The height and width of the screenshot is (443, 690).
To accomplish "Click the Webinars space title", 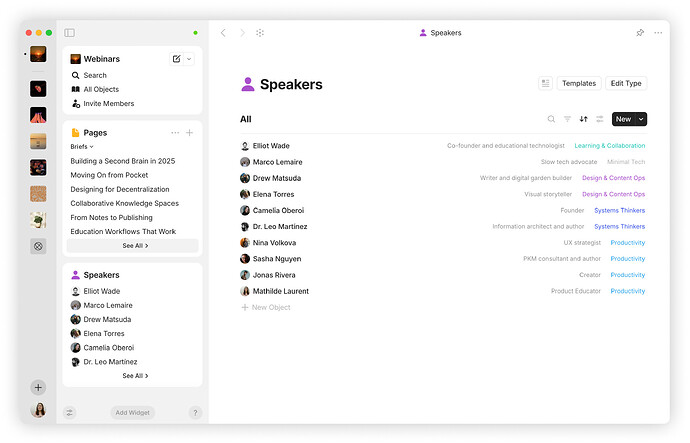I will 102,59.
